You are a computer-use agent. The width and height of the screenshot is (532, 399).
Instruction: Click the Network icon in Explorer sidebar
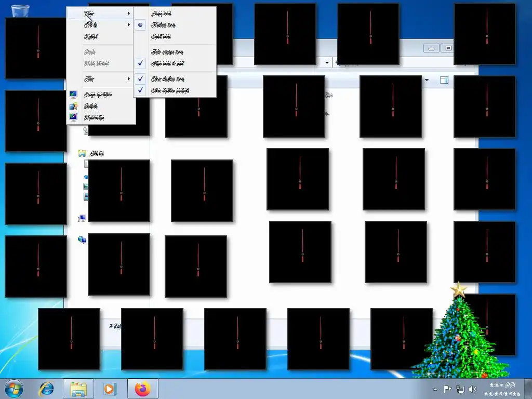click(x=82, y=240)
